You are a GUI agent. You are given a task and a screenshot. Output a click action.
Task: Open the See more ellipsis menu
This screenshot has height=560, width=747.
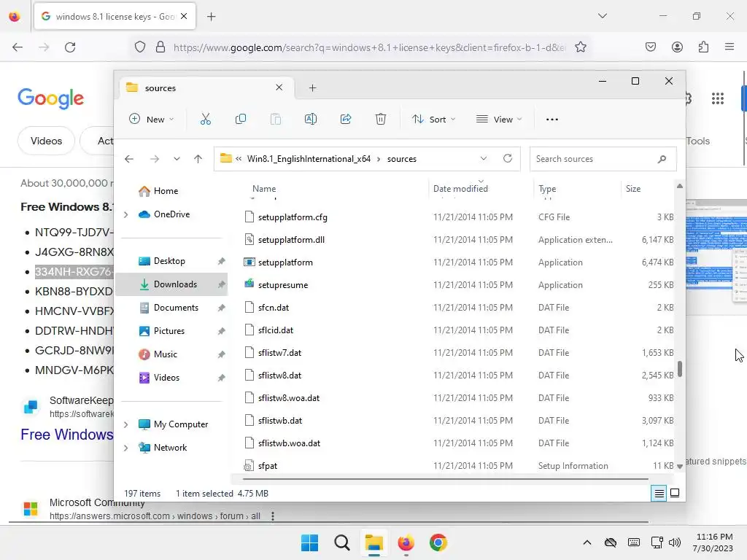point(552,120)
